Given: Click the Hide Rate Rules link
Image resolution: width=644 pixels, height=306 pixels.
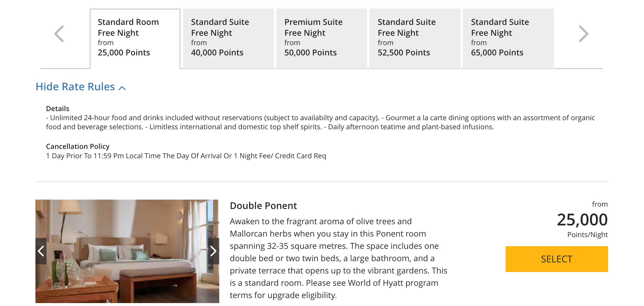Looking at the screenshot, I should [75, 87].
